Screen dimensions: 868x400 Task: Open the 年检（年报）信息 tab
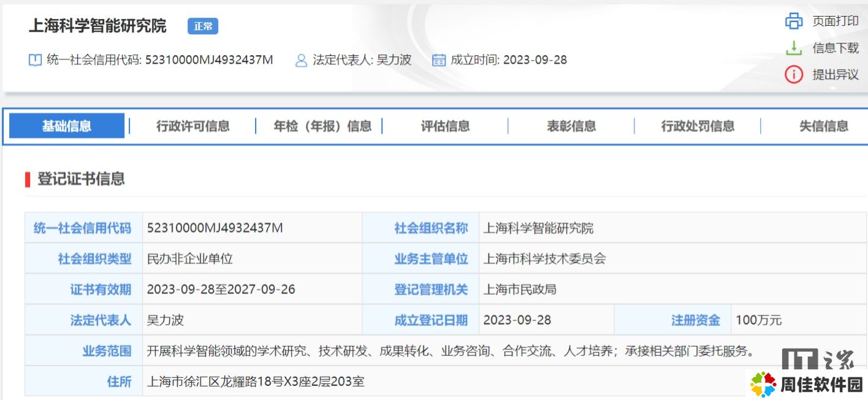point(322,126)
